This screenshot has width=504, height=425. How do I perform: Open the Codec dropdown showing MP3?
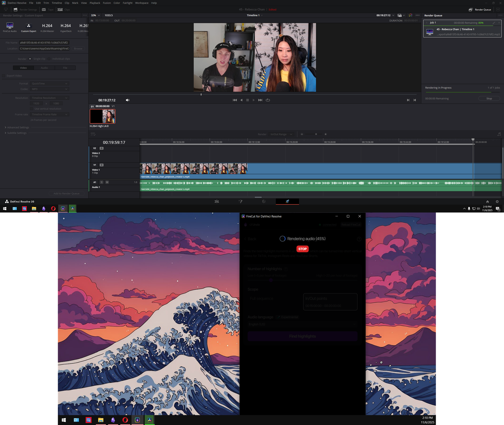coord(49,89)
